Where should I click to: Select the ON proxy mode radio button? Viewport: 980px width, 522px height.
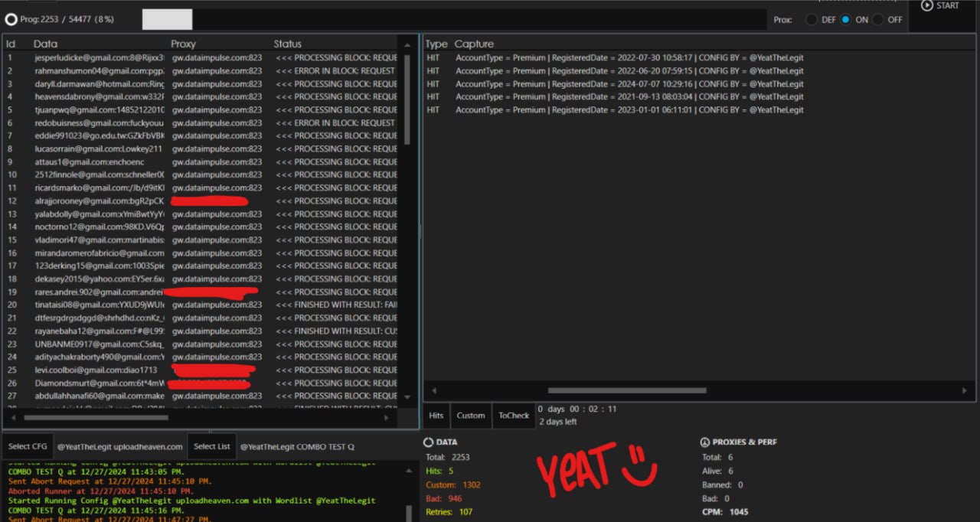point(845,20)
